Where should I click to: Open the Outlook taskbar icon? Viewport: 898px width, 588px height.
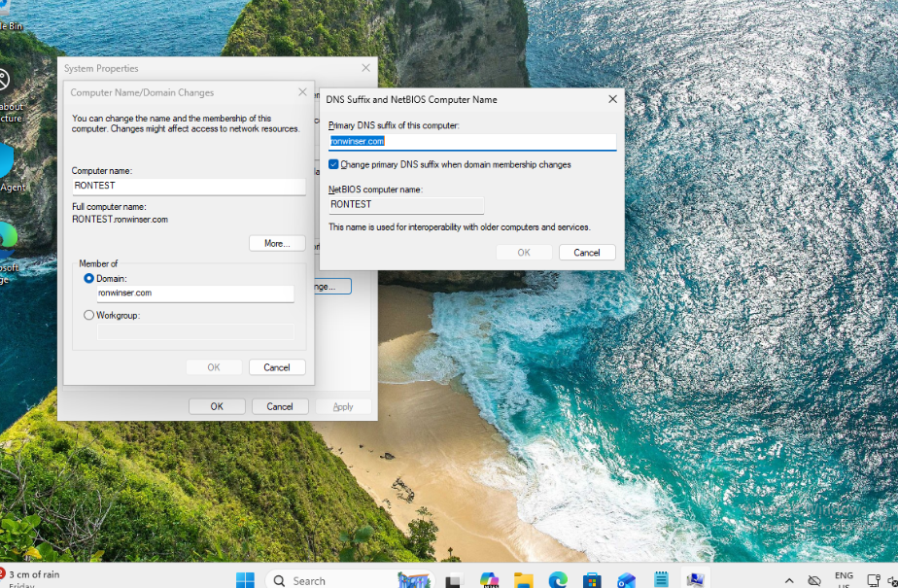point(627,580)
